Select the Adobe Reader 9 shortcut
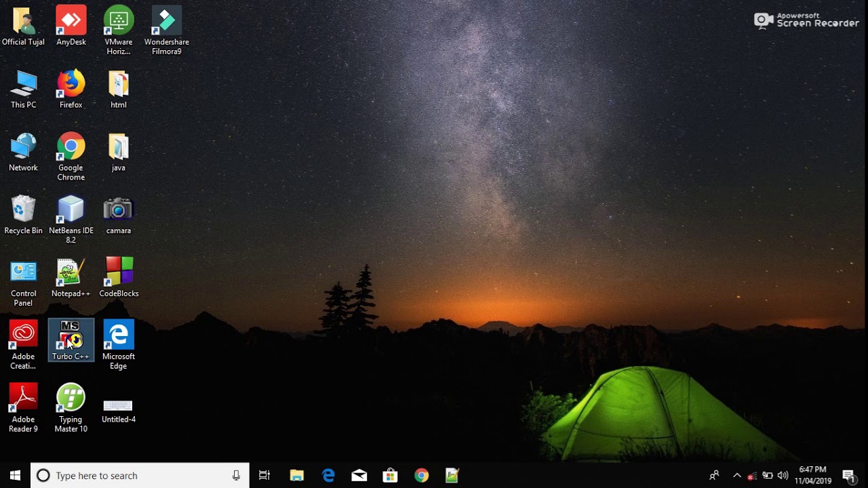The width and height of the screenshot is (868, 488). [x=23, y=408]
